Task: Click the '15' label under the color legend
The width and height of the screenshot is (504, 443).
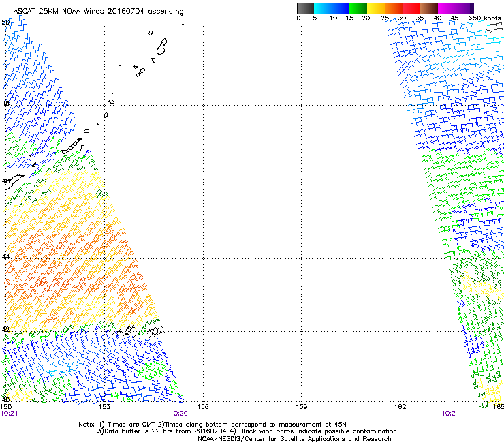Action: coord(349,18)
